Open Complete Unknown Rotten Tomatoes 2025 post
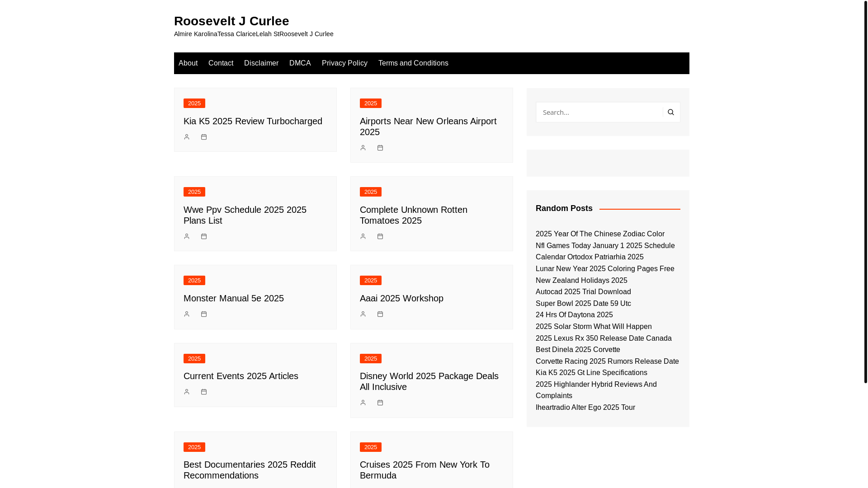The width and height of the screenshot is (868, 488). click(x=414, y=215)
